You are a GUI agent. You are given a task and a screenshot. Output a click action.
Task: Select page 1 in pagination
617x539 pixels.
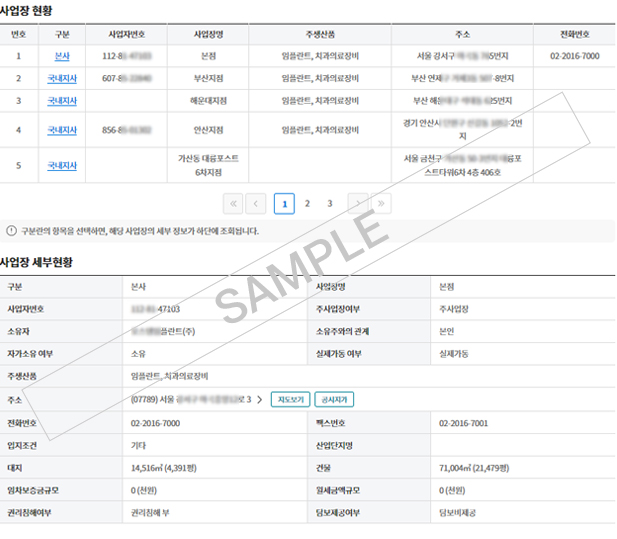tap(284, 204)
